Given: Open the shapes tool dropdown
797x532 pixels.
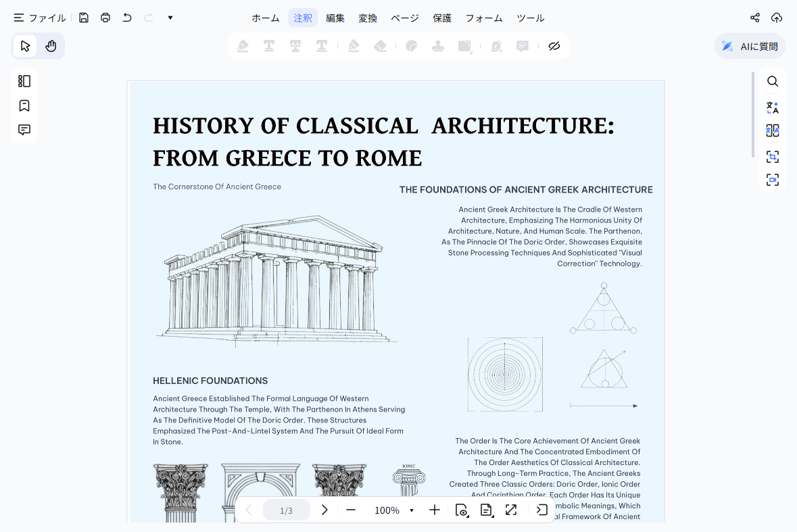Looking at the screenshot, I should click(x=465, y=46).
